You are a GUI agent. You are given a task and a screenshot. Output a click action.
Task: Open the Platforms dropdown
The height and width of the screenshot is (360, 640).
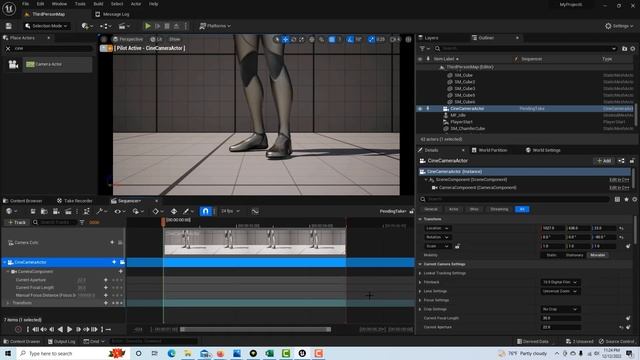click(x=215, y=26)
